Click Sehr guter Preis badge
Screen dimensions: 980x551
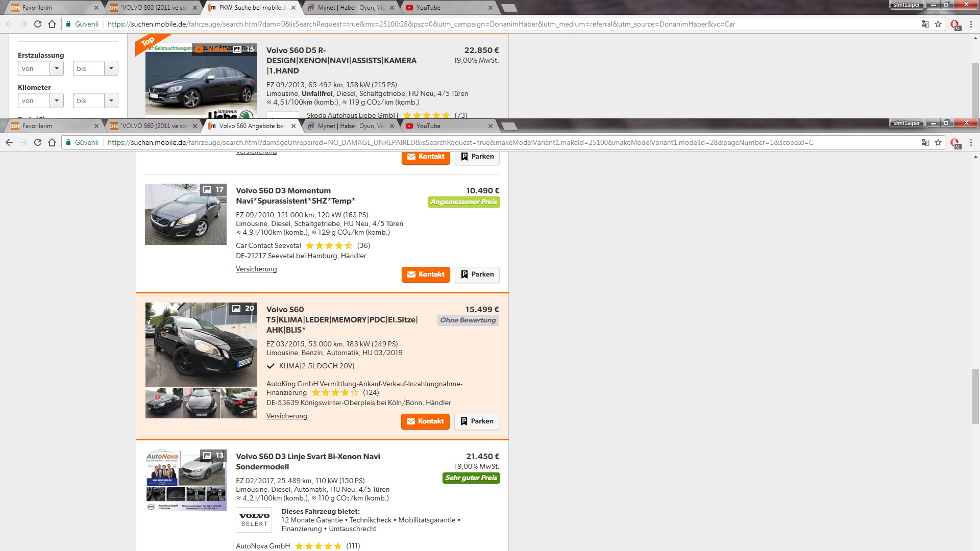(471, 478)
